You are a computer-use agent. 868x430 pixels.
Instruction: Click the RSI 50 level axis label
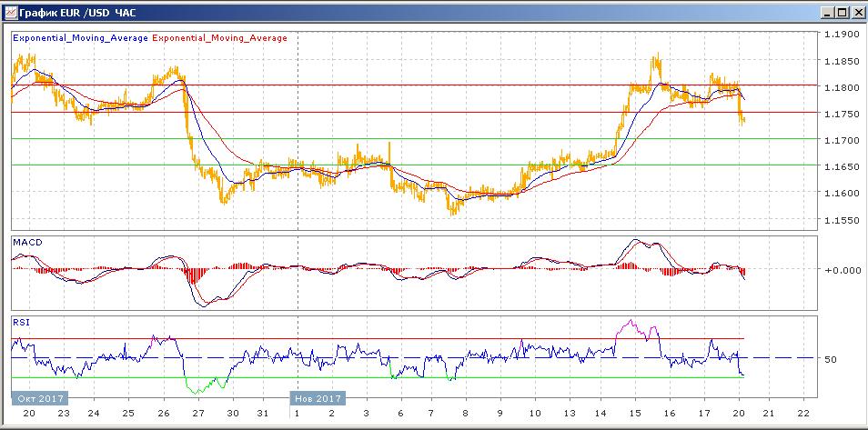pos(830,360)
